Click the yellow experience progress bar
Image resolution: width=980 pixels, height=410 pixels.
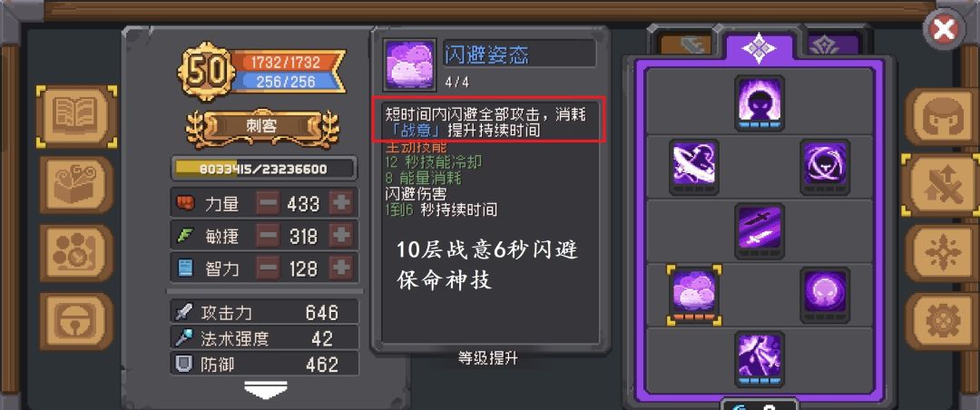click(x=264, y=169)
